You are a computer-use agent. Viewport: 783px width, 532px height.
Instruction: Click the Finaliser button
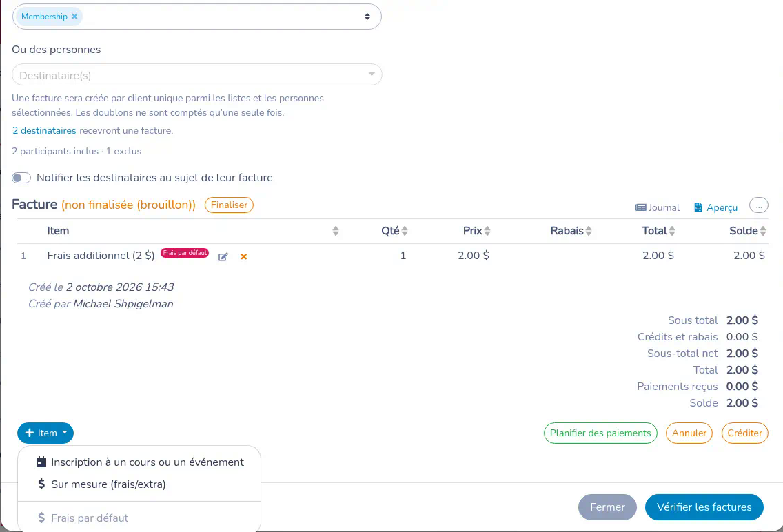tap(230, 205)
